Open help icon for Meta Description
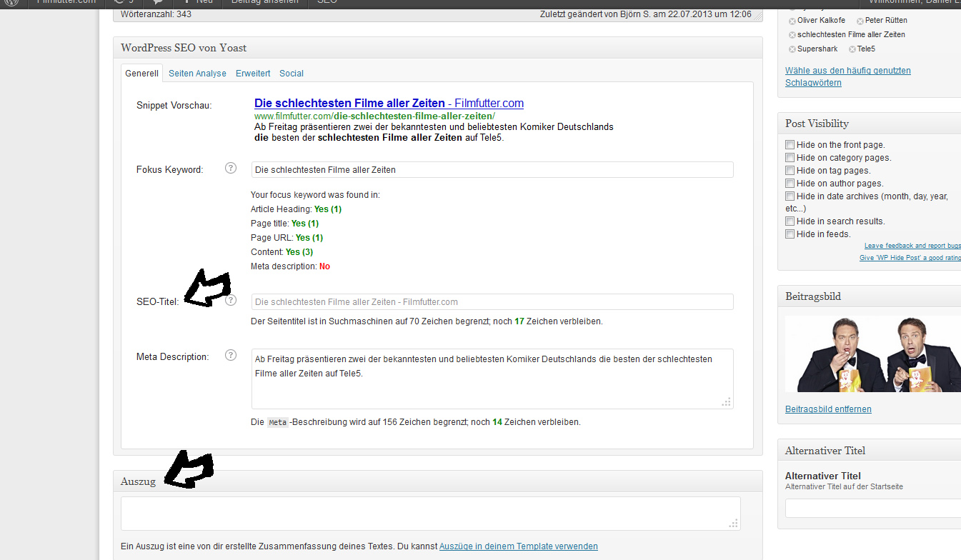This screenshot has height=560, width=961. point(230,355)
